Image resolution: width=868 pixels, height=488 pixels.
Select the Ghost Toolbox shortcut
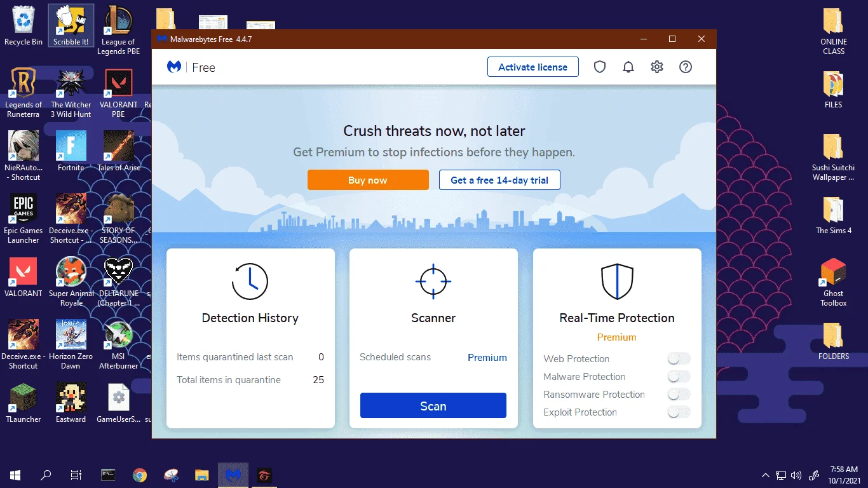(x=833, y=283)
